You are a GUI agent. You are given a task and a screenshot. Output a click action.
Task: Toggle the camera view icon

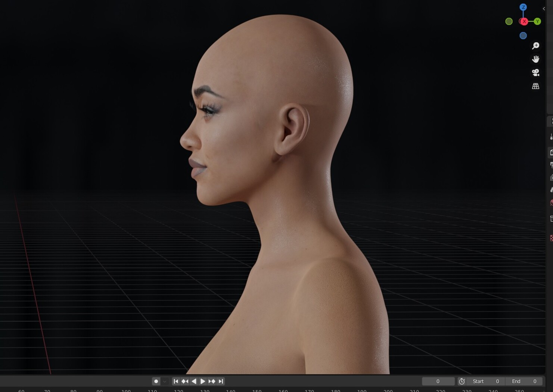(x=536, y=72)
